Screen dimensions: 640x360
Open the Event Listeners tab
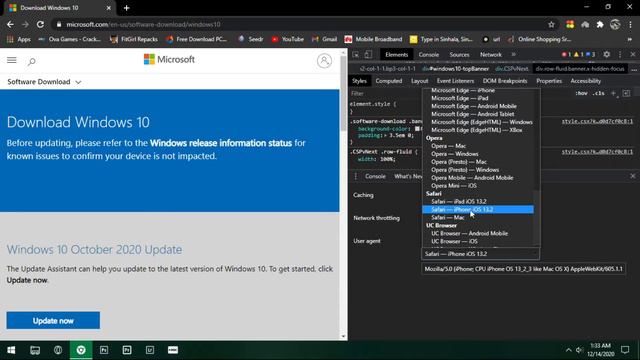456,81
